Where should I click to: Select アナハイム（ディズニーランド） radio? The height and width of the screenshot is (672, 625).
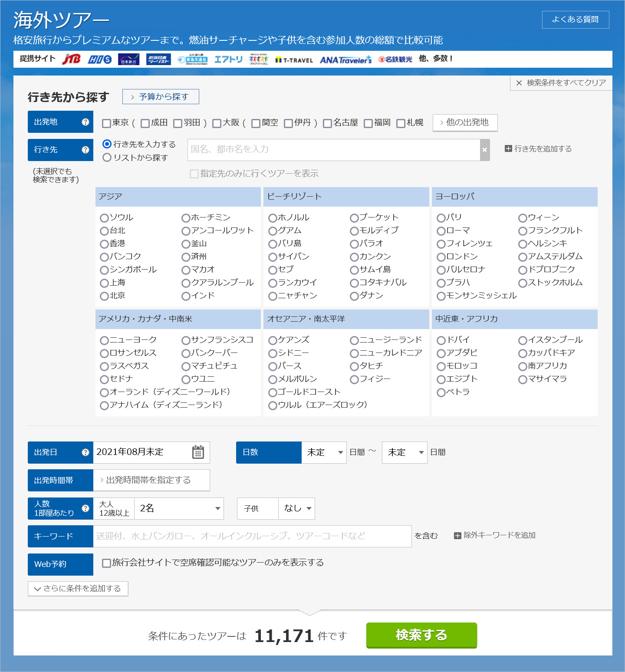pos(104,405)
